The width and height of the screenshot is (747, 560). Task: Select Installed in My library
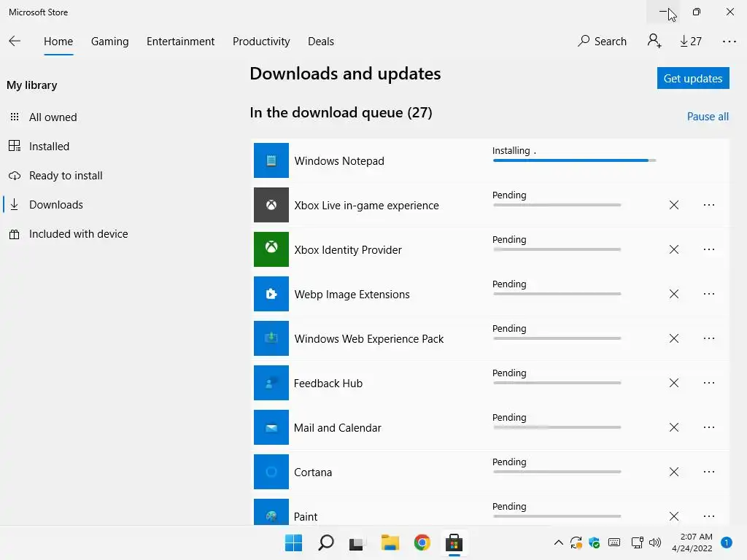click(x=49, y=146)
